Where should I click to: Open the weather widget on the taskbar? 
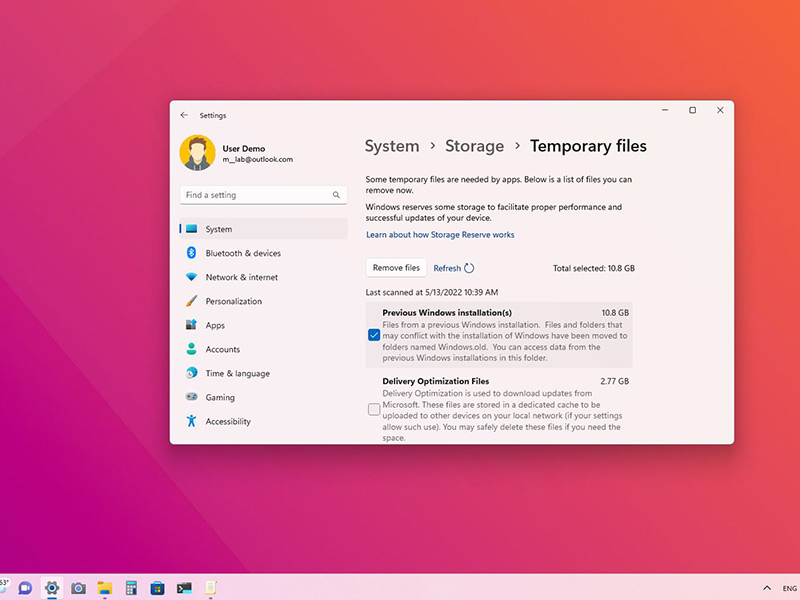click(4, 586)
